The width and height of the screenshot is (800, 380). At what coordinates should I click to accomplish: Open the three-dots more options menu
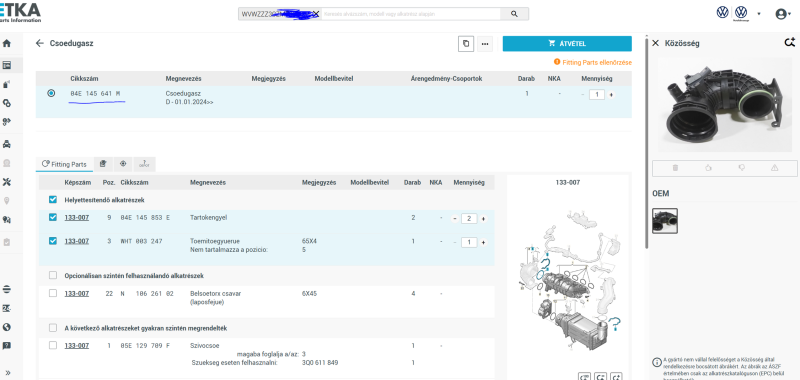pos(485,44)
